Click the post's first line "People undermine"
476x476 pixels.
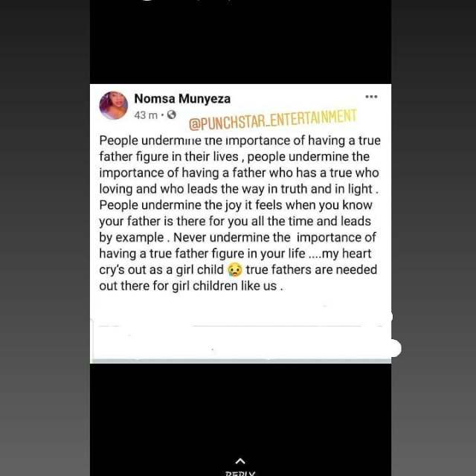tap(150, 141)
